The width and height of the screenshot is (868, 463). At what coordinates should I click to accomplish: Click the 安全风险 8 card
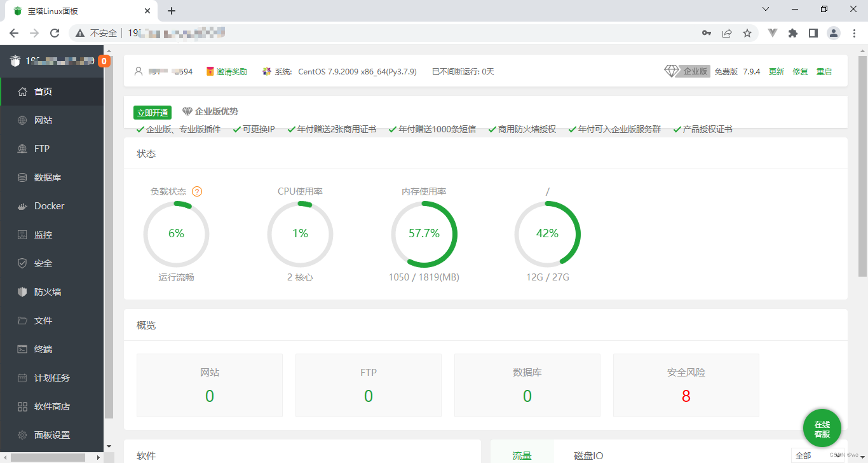pos(686,385)
